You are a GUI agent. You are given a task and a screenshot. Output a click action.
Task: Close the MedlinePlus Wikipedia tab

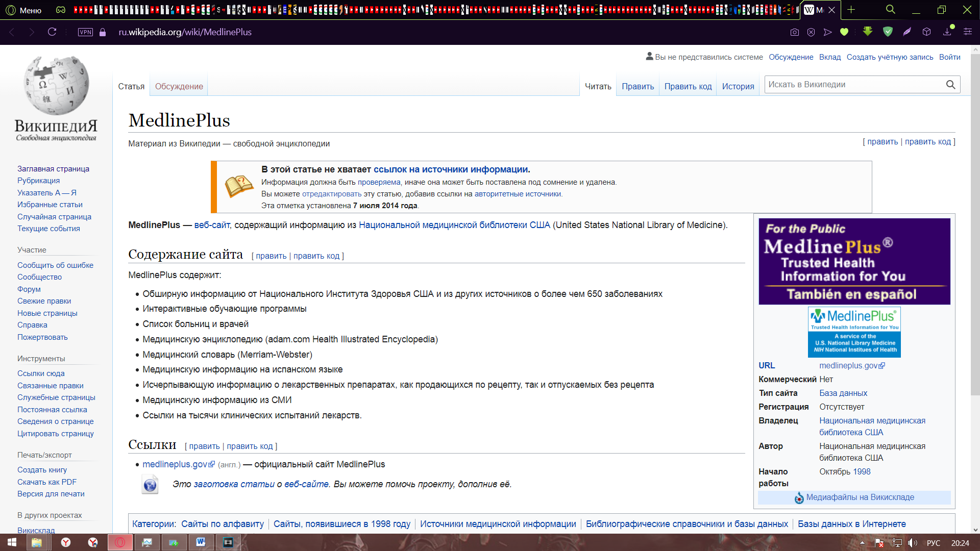tap(832, 10)
